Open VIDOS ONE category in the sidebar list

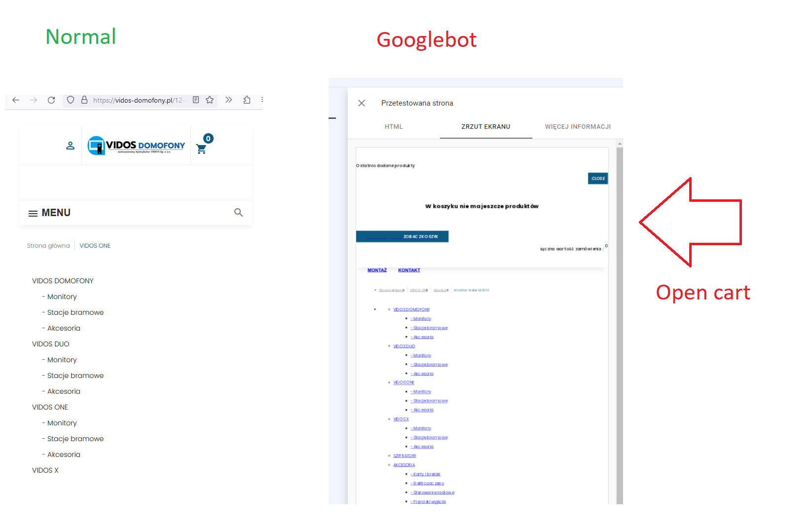(x=50, y=407)
